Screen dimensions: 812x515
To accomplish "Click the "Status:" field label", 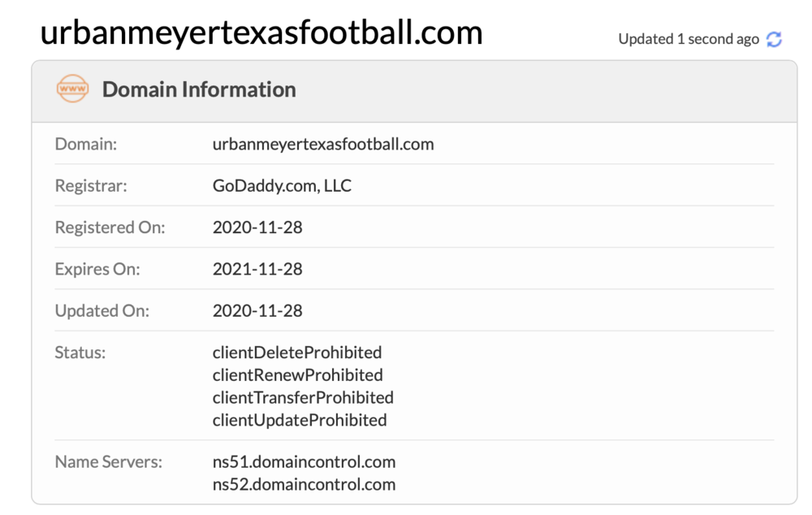I will pyautogui.click(x=80, y=353).
